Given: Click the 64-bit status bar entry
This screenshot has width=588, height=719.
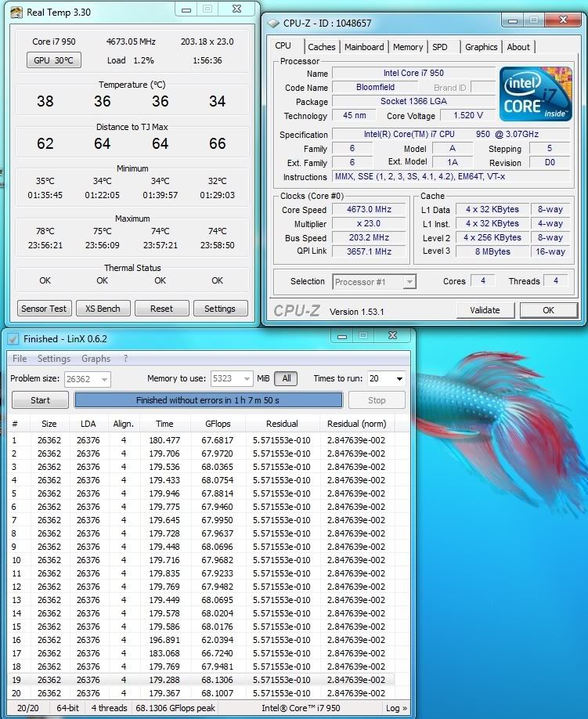Looking at the screenshot, I should point(68,708).
